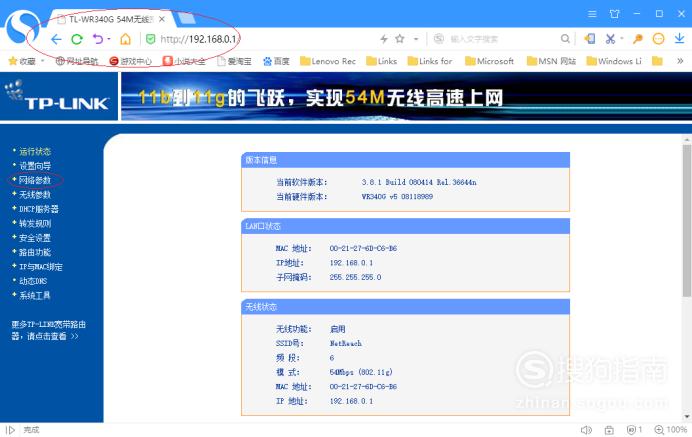The height and width of the screenshot is (437, 692).
Task: Expand 转发规则 in router menu
Action: pos(35,223)
